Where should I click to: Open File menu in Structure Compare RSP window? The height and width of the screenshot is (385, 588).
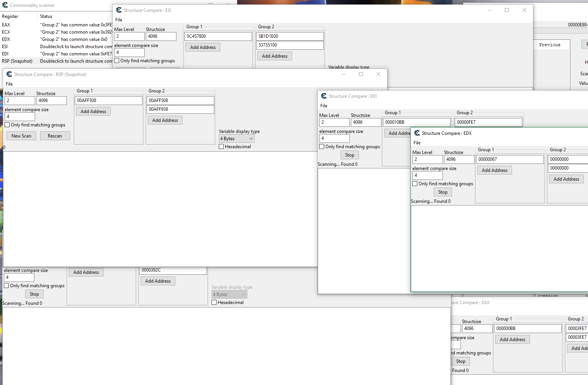click(x=9, y=84)
